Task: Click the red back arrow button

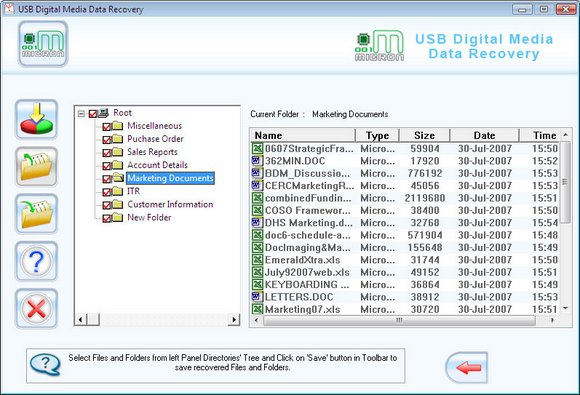Action: pyautogui.click(x=466, y=367)
